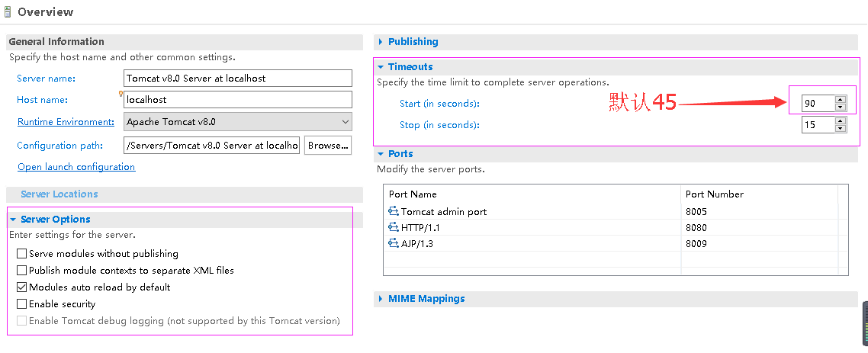Uncheck Modules auto reload by default

(21, 287)
